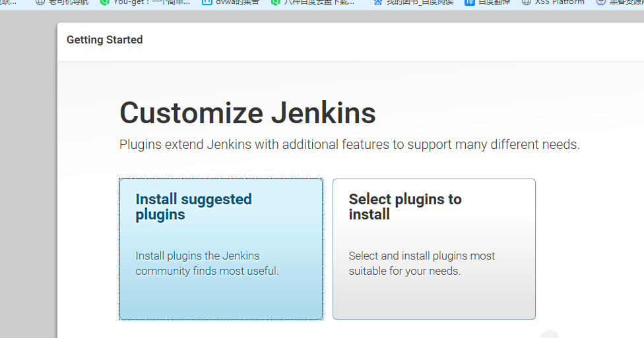
Task: Open the 我的图书_百度阅读 bookmark label
Action: (422, 2)
